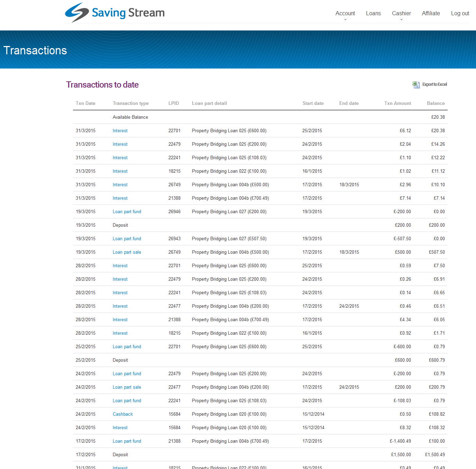Click the Start date column header
Screen dimensions: 476x469
coord(313,103)
